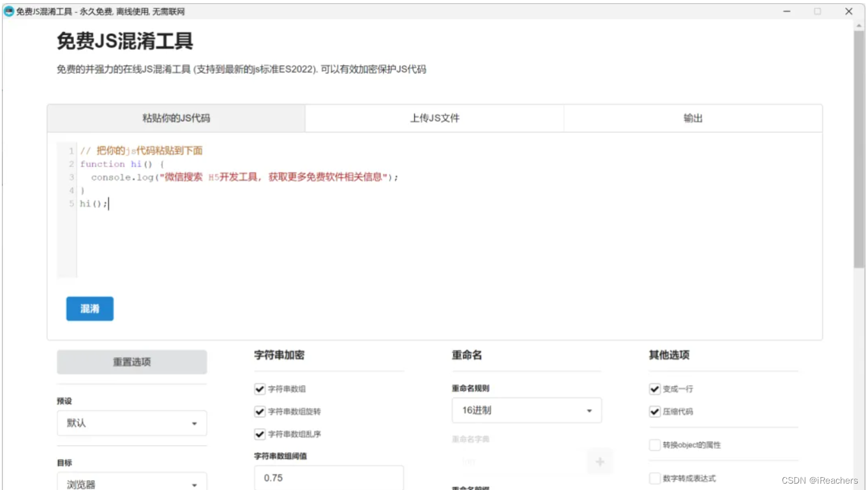The width and height of the screenshot is (868, 490).
Task: Uncheck the 字符串数组 checkbox
Action: (260, 389)
